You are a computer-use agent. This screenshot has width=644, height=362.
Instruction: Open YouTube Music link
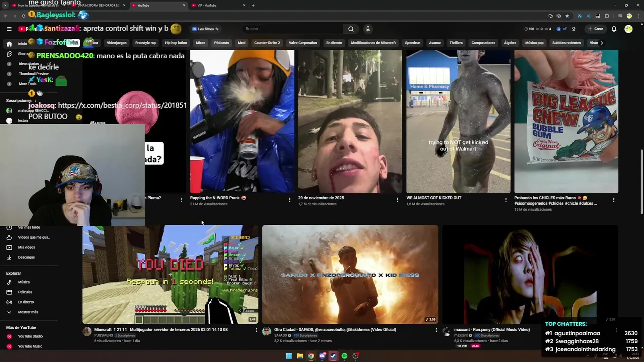[x=30, y=346]
